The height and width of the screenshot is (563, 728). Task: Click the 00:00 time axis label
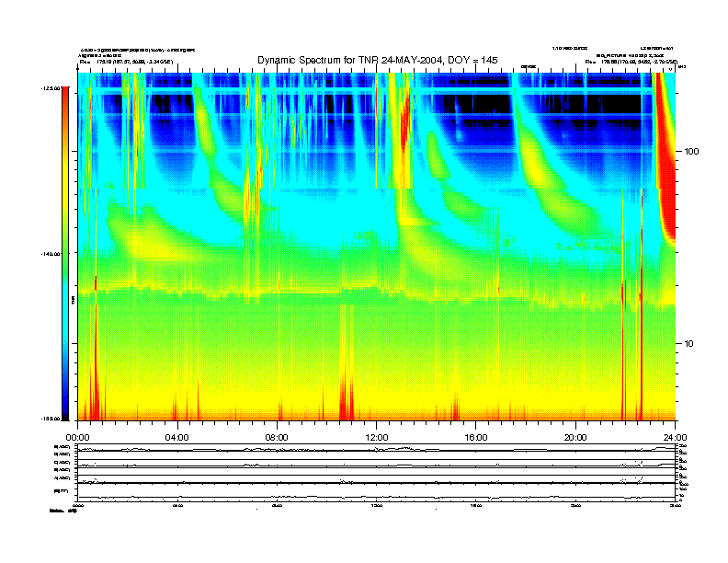(77, 438)
